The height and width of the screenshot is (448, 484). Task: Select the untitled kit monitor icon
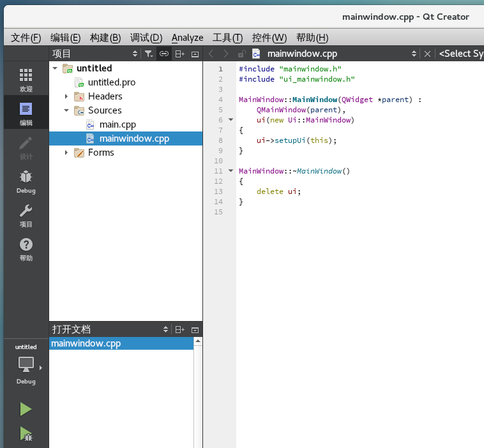pyautogui.click(x=26, y=364)
